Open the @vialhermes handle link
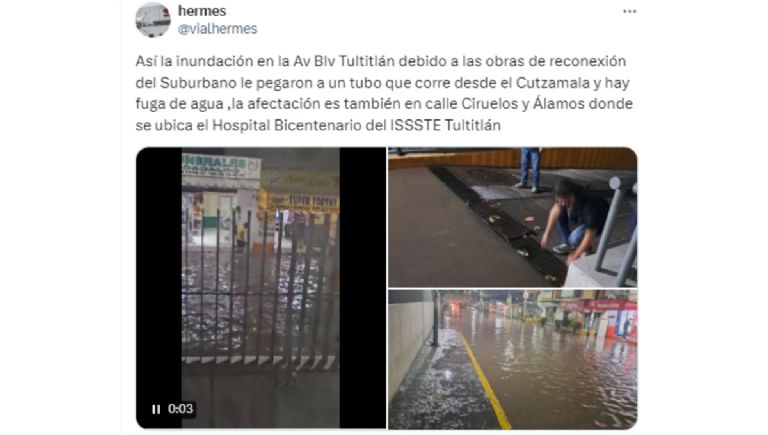This screenshot has height=435, width=768. (x=217, y=29)
